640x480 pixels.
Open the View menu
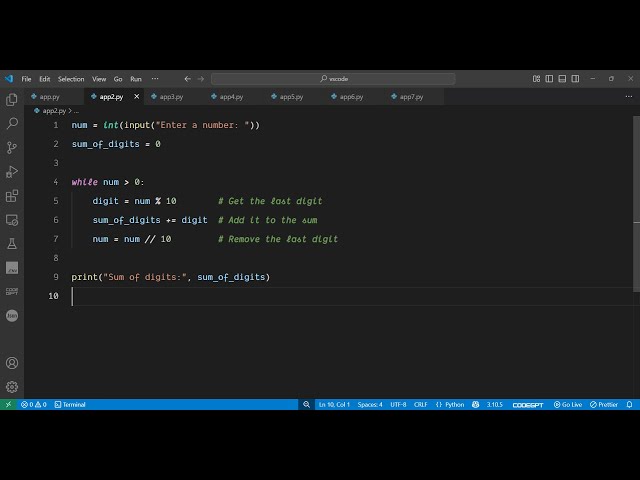pos(99,79)
